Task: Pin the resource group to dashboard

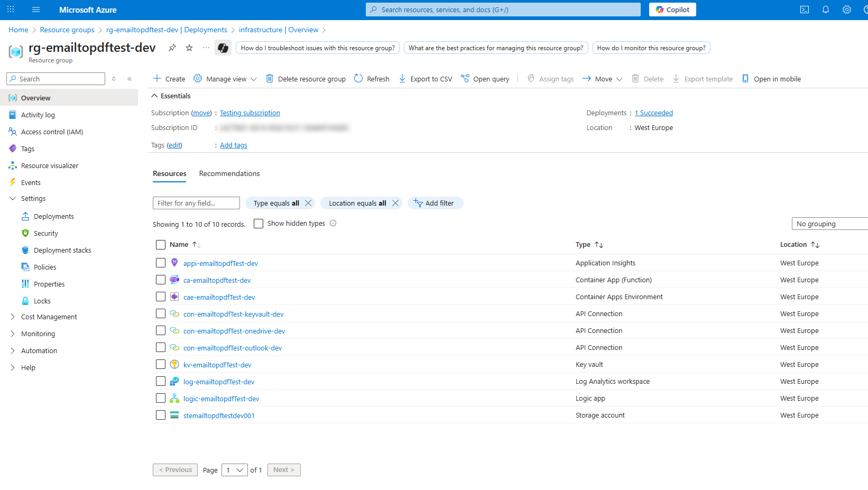Action: 172,48
